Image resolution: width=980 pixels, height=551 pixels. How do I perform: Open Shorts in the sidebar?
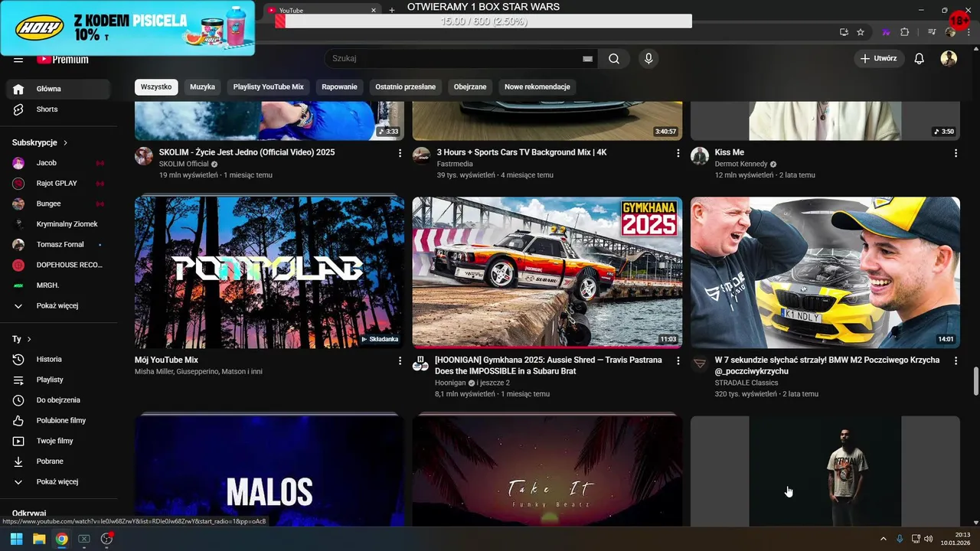pos(58,109)
